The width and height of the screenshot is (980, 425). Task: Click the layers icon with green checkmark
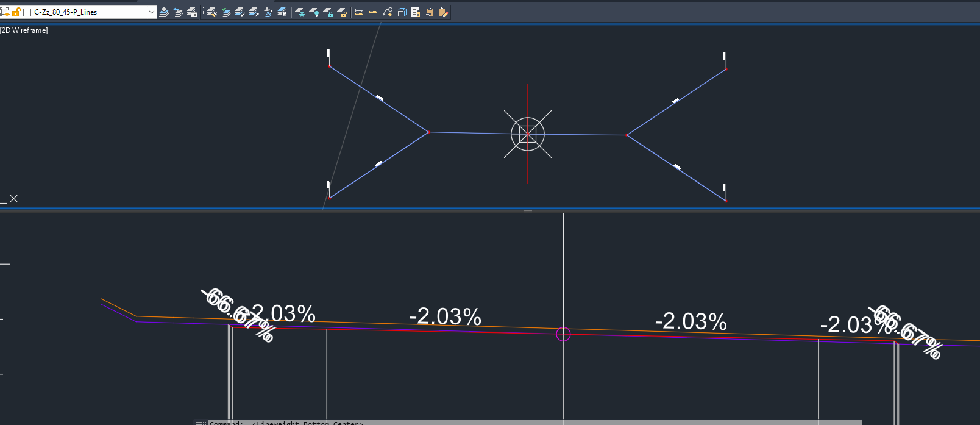tap(226, 12)
